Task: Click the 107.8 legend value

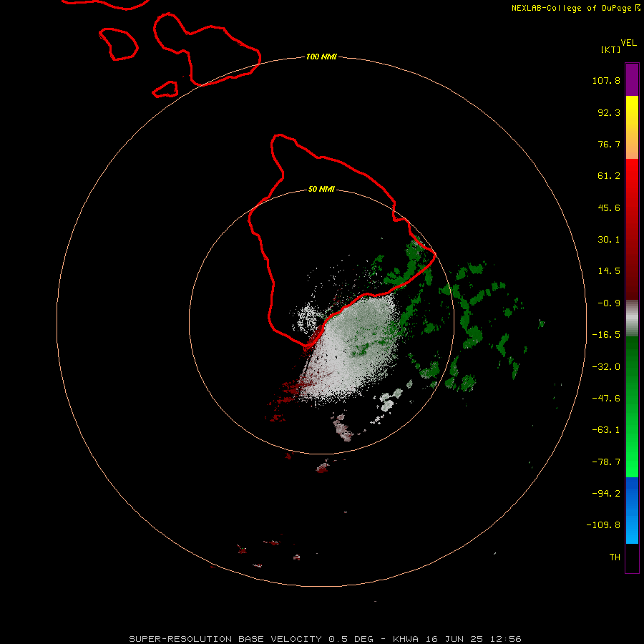Action: 606,80
